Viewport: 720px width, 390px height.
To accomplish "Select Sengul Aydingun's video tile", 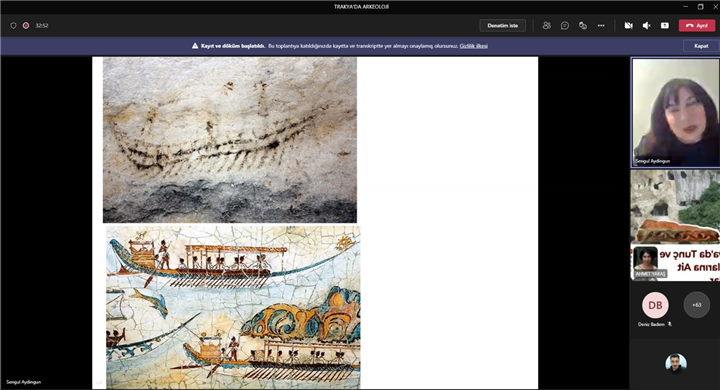I will click(675, 113).
